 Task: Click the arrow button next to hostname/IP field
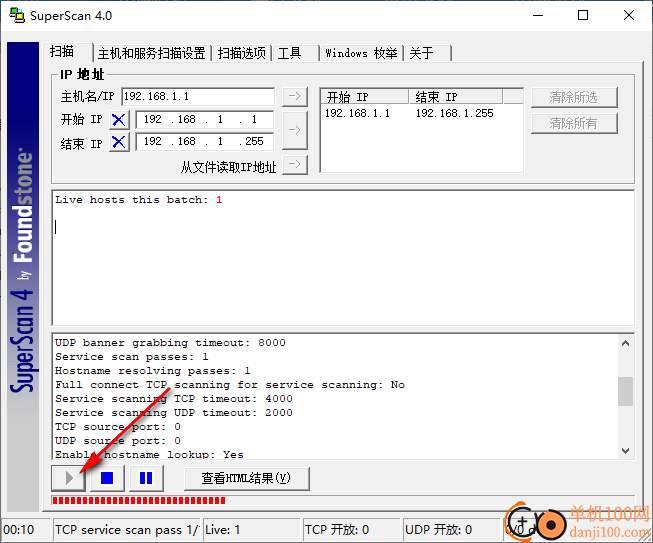pos(295,97)
